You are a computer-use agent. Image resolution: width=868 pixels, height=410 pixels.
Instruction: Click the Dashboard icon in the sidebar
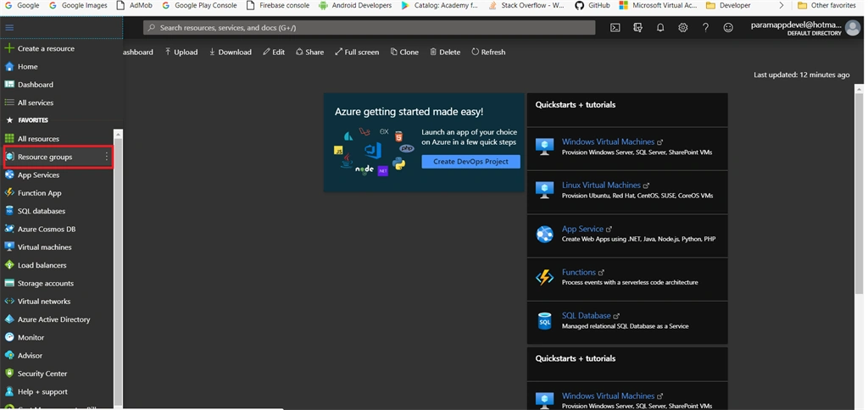[x=8, y=85]
